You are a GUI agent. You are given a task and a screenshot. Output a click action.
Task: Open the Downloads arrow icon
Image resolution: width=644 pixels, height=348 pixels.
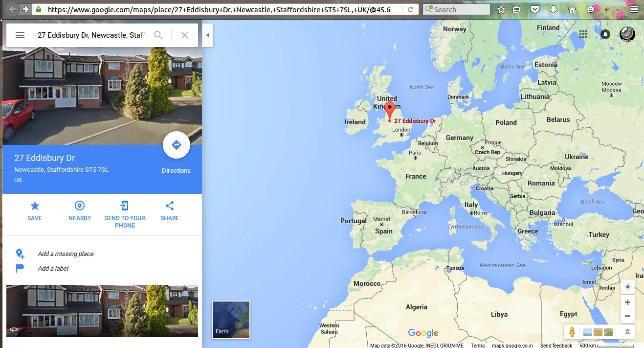coord(554,9)
